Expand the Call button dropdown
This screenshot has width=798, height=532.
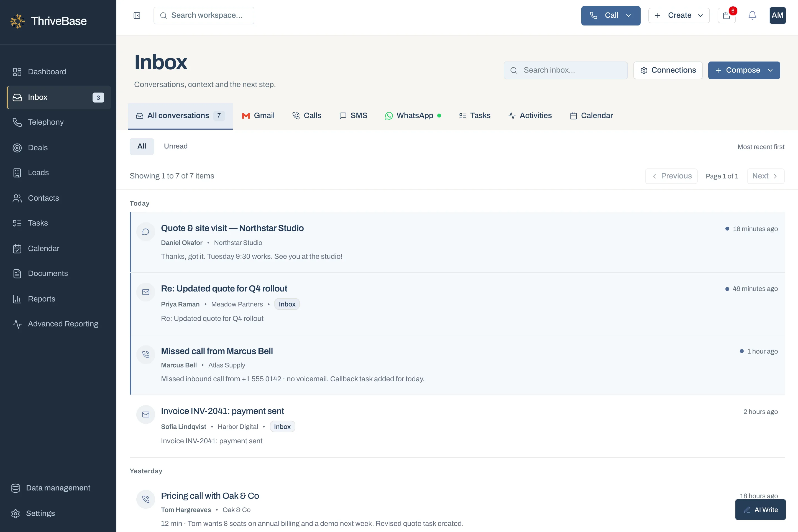(x=628, y=16)
